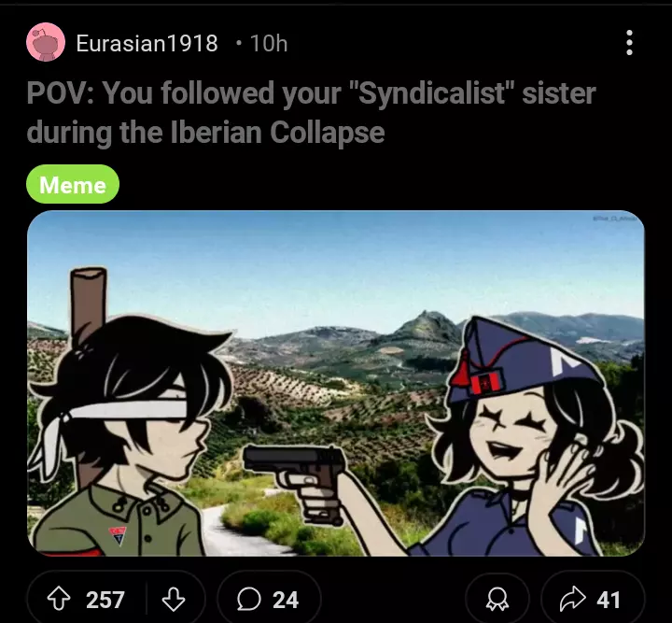Click the 10h post timestamp
This screenshot has height=623, width=672.
click(x=269, y=43)
